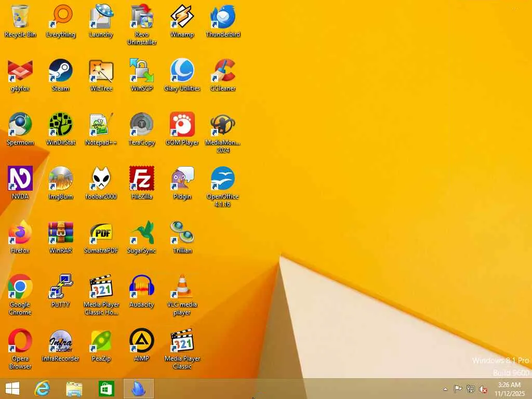Screen dimensions: 532x399
Task: Open the WizTree desktop icon
Action: [x=101, y=75]
